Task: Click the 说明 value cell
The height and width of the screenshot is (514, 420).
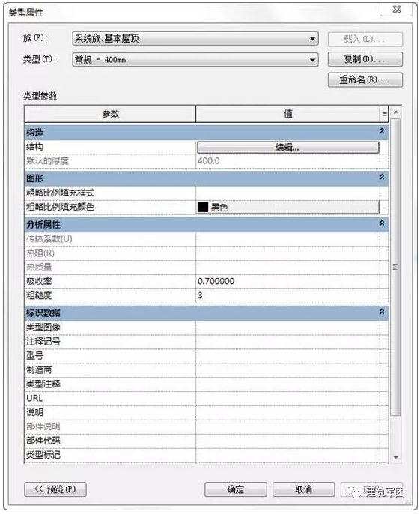Action: tap(287, 412)
